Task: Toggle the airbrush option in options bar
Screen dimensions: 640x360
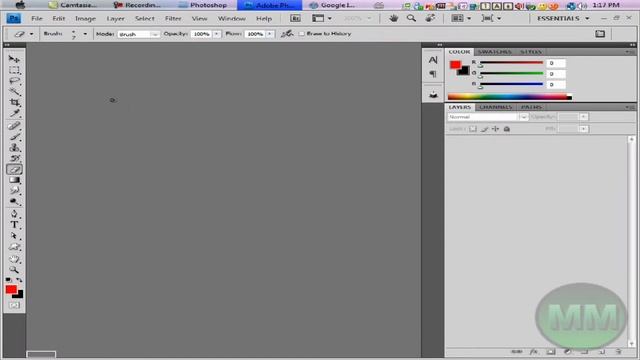Action: 287,33
